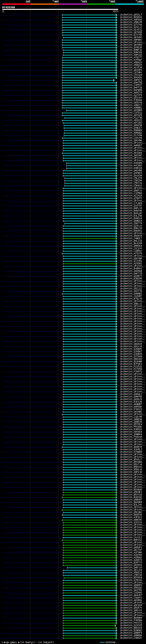
Task: Select the UniRef100_P39023 label
Action: click(x=131, y=409)
